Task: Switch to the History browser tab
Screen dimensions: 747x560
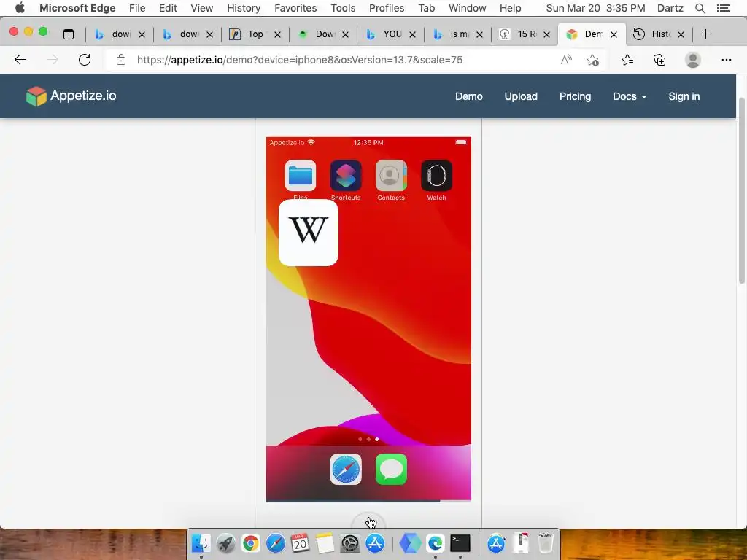Action: 659,34
